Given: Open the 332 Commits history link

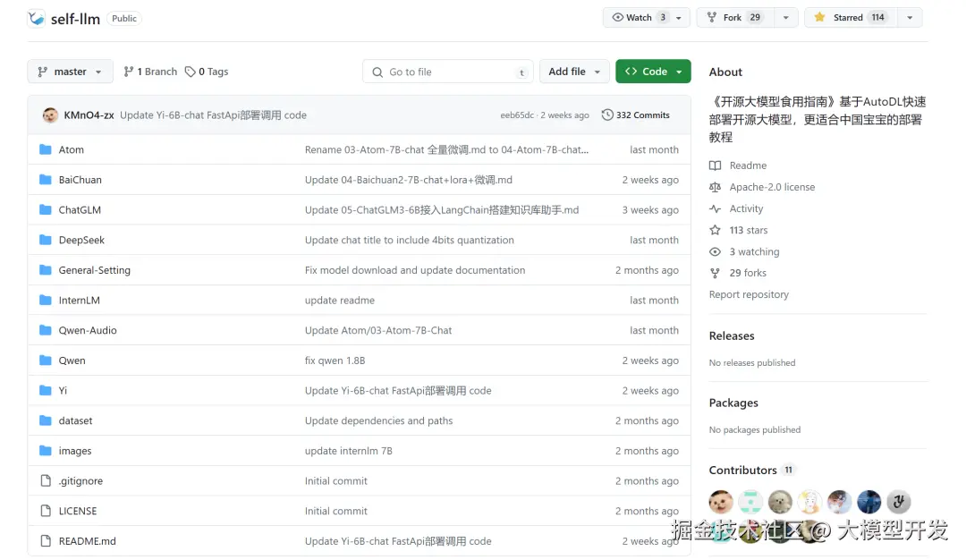Looking at the screenshot, I should 636,115.
